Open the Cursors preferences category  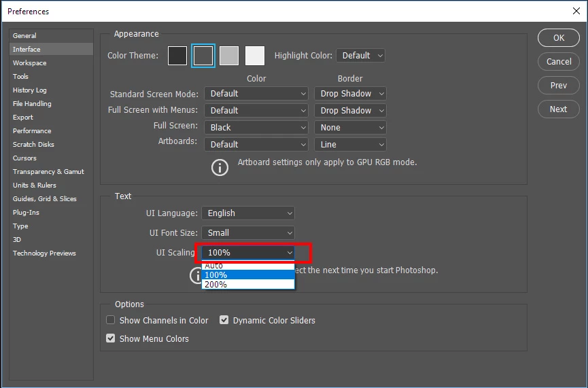click(51, 158)
